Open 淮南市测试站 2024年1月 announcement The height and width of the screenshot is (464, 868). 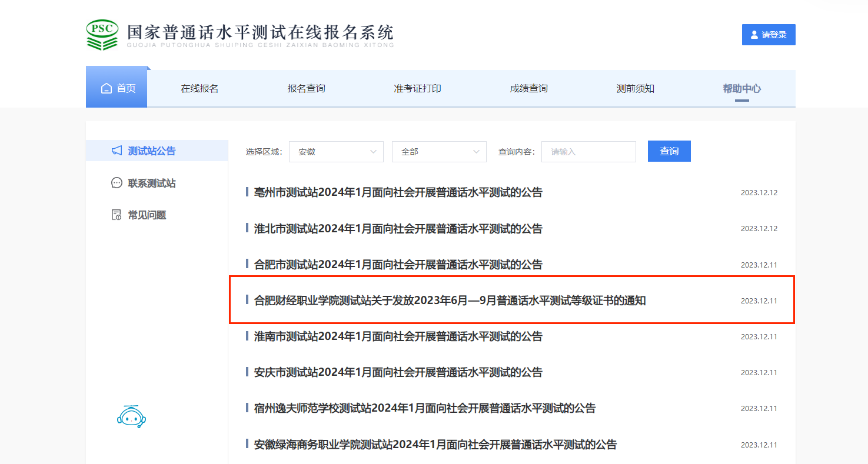(398, 336)
